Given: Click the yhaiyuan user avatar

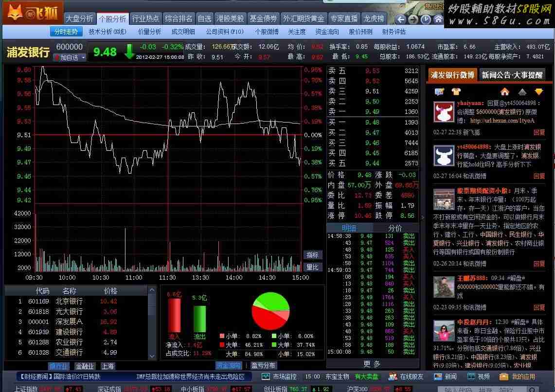Looking at the screenshot, I should point(444,112).
